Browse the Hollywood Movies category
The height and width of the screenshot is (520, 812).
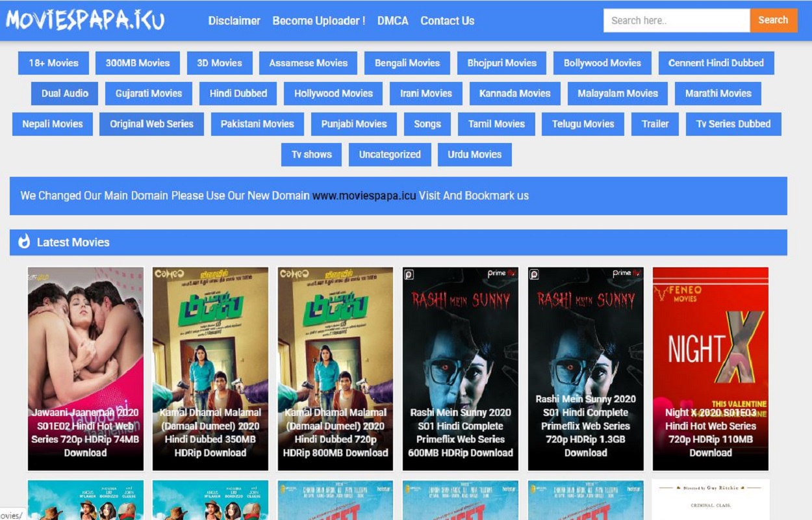(x=333, y=94)
